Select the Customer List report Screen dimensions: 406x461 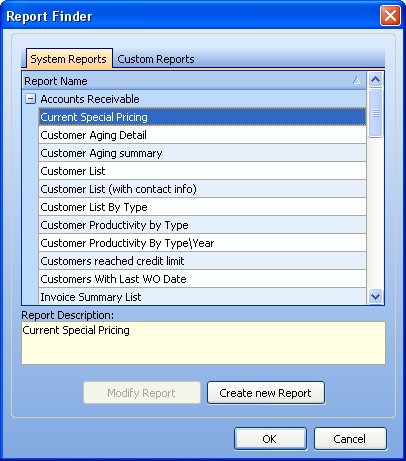tap(202, 171)
